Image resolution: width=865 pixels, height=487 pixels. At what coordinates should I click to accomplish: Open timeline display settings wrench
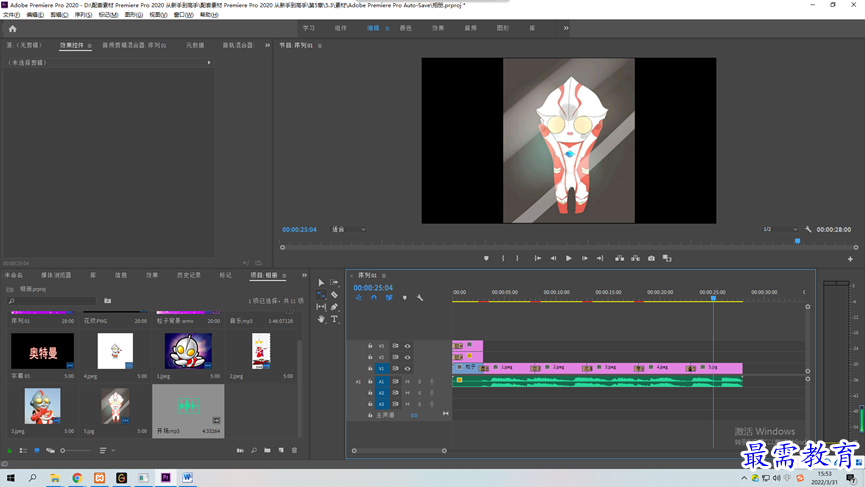(x=420, y=298)
